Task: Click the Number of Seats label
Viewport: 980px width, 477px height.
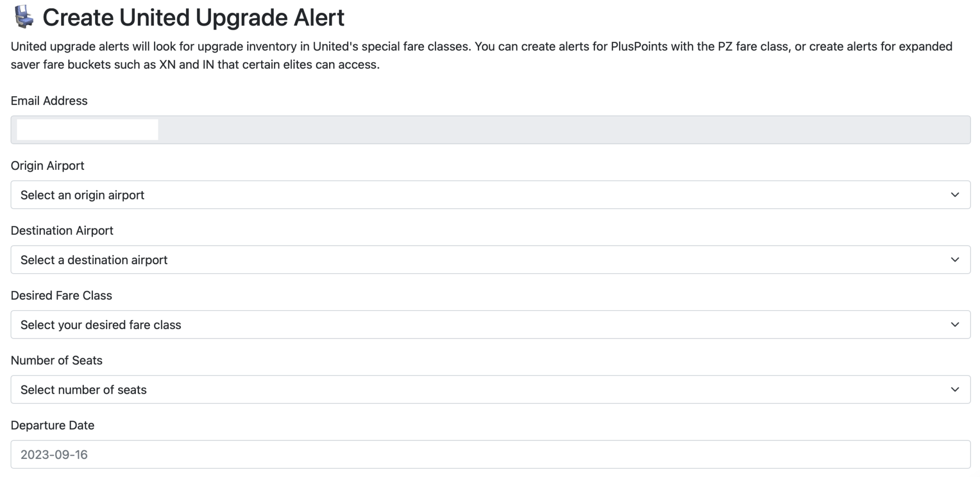Action: tap(56, 360)
